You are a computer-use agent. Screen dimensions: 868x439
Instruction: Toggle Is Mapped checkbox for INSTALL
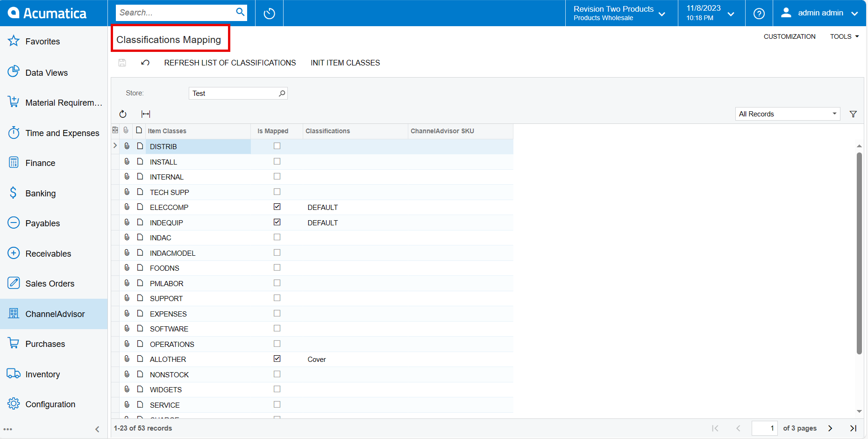click(277, 161)
